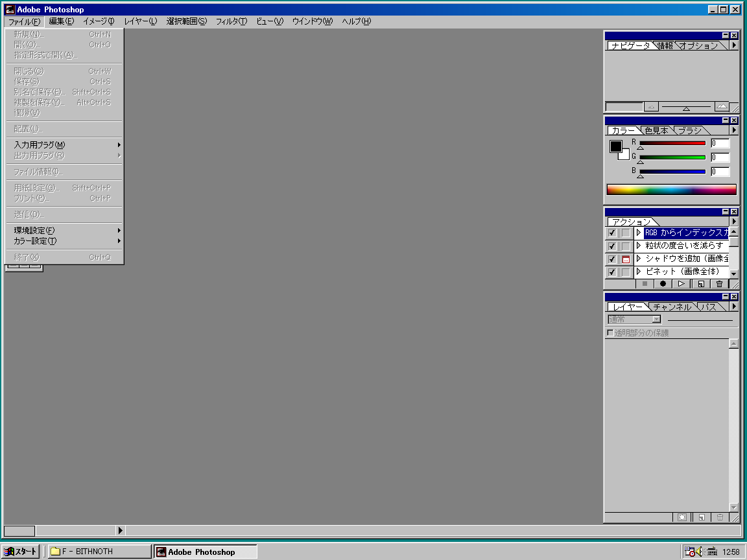Click the F - BITHNOTH taskbar button
This screenshot has height=560, width=747.
pos(99,552)
